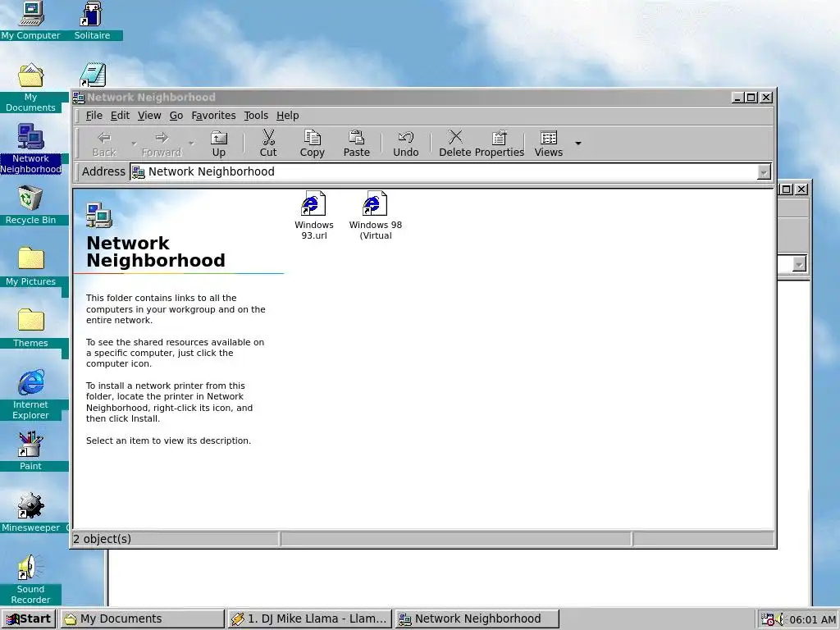Screen dimensions: 840x630
Task: Select the My Pictures folder icon
Action: (x=30, y=267)
